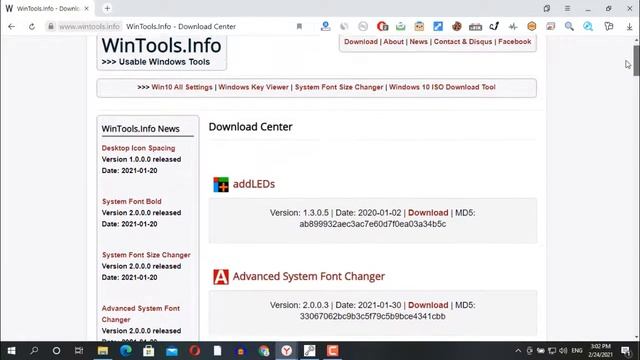The height and width of the screenshot is (360, 640).
Task: Click the WinTools.Info site logo title
Action: [161, 45]
